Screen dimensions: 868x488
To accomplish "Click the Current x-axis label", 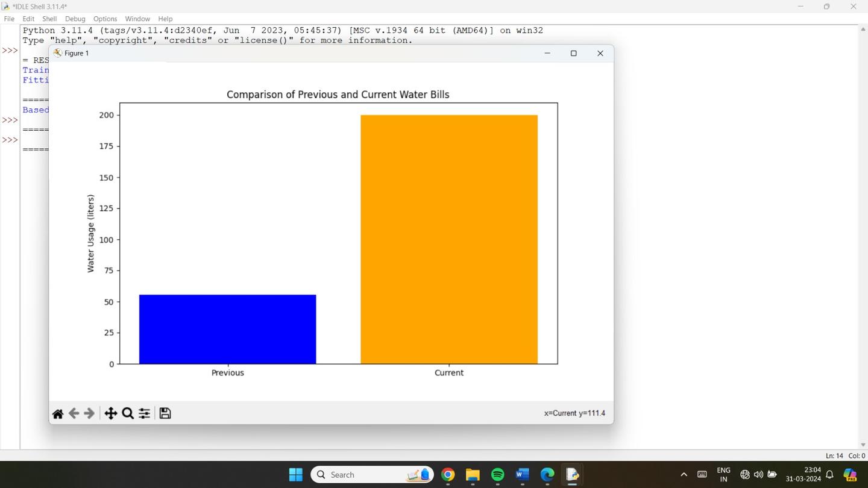I will (449, 373).
